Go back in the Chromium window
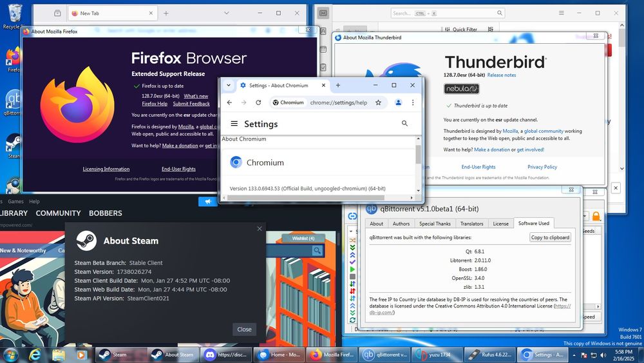 [x=230, y=103]
